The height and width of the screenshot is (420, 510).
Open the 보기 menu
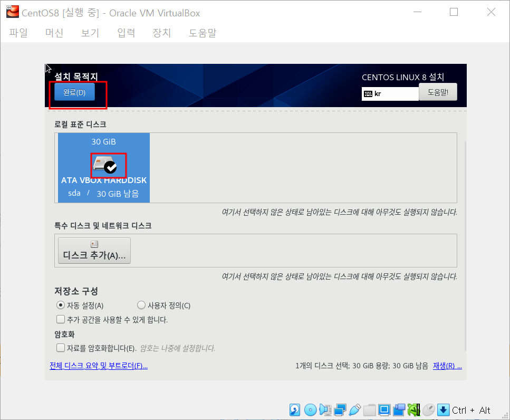tap(90, 33)
